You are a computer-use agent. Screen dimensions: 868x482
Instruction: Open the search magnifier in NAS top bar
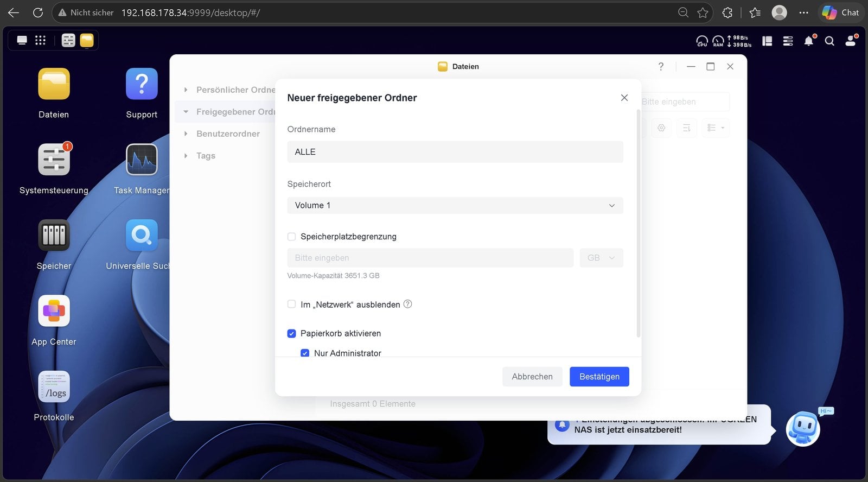pyautogui.click(x=829, y=41)
